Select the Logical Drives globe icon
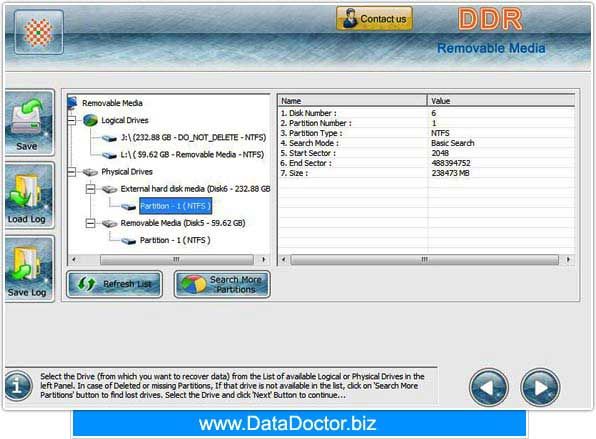The height and width of the screenshot is (439, 596). pyautogui.click(x=90, y=120)
